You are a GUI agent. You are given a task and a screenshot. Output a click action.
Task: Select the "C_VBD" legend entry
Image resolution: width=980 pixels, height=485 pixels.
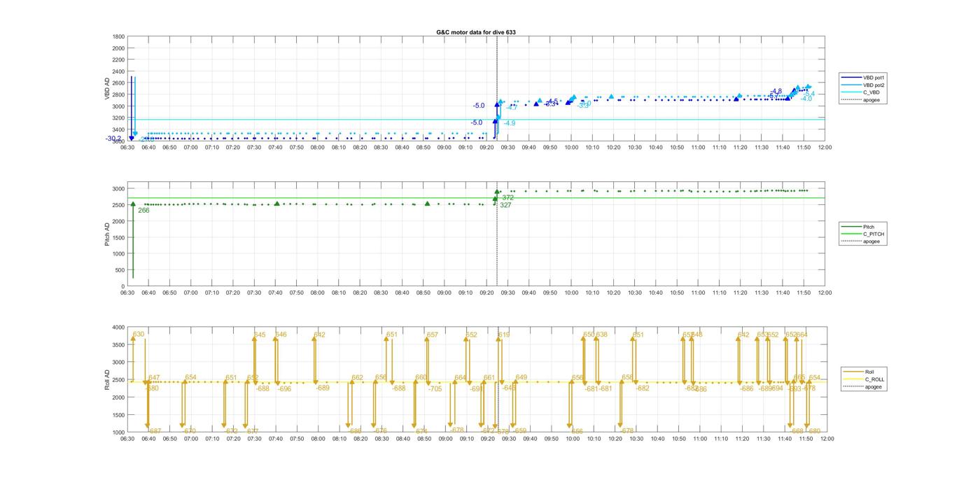pyautogui.click(x=871, y=92)
